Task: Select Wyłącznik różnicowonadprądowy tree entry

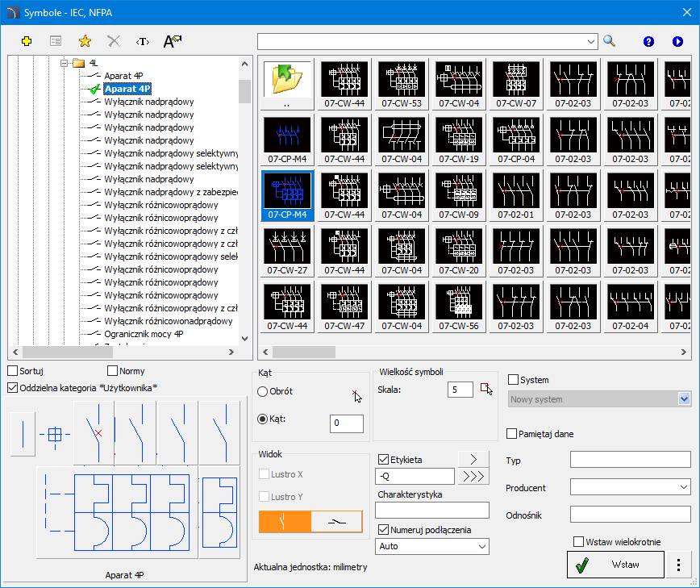Action: click(x=169, y=321)
